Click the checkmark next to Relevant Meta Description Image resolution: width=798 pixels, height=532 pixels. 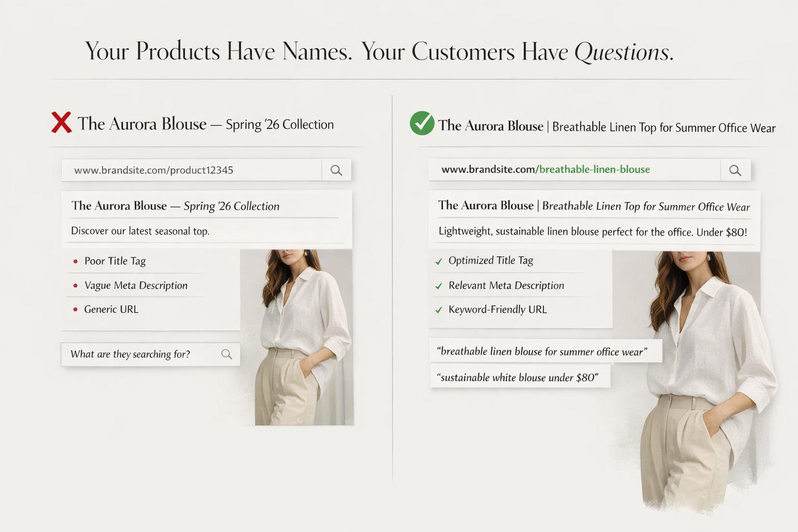tap(438, 286)
